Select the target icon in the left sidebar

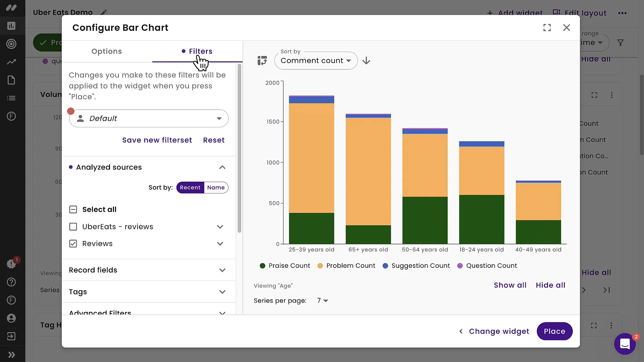11,44
